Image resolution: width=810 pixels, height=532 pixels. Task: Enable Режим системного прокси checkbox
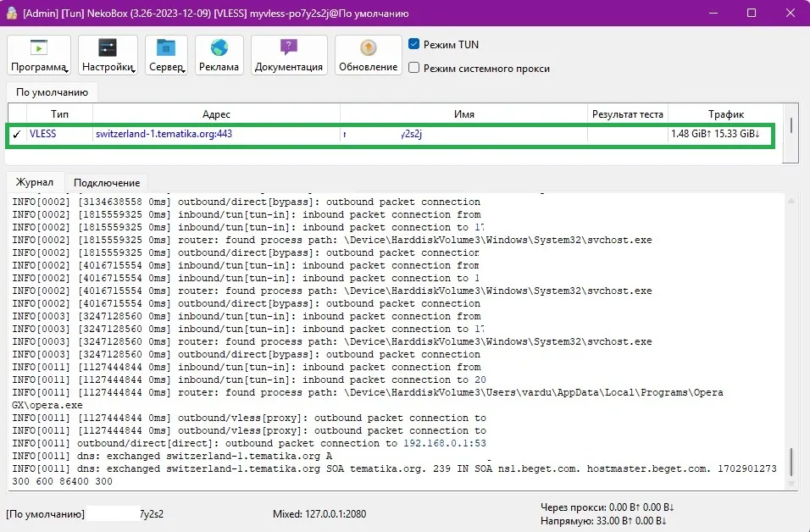(x=414, y=68)
